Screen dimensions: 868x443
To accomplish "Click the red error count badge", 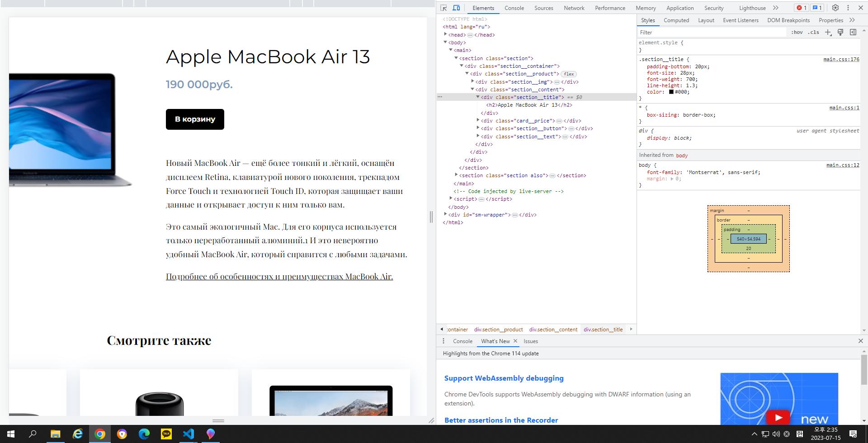I will click(802, 8).
